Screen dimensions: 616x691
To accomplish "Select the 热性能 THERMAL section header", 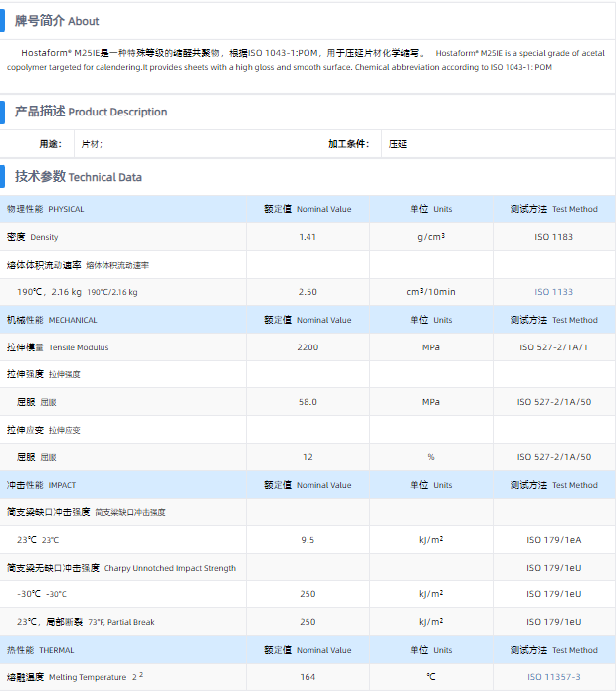I will pyautogui.click(x=40, y=650).
